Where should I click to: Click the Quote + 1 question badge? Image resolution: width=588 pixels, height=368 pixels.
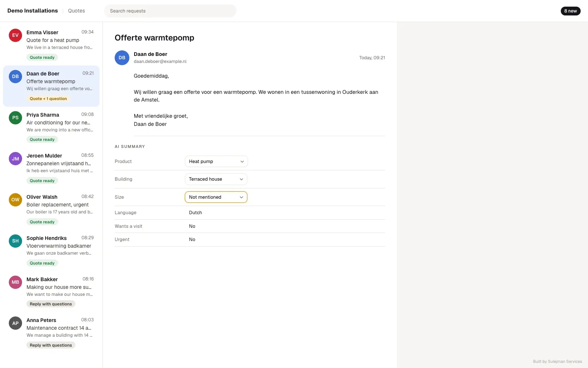point(48,99)
